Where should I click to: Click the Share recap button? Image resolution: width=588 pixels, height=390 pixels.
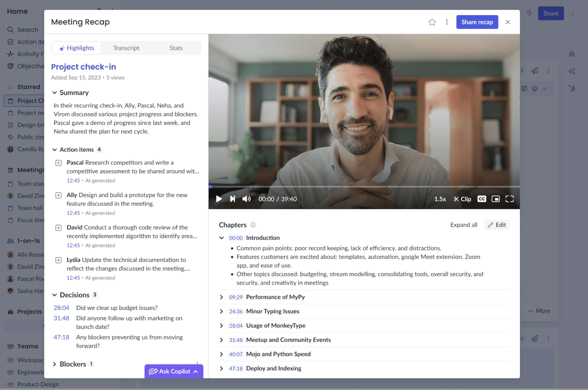click(x=477, y=22)
